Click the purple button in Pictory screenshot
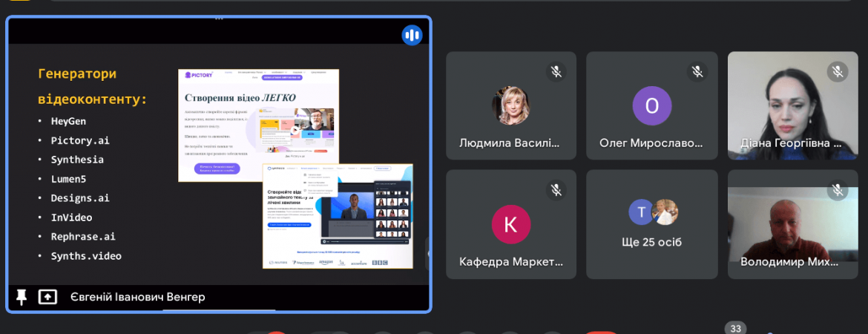The height and width of the screenshot is (334, 868). pyautogui.click(x=217, y=168)
